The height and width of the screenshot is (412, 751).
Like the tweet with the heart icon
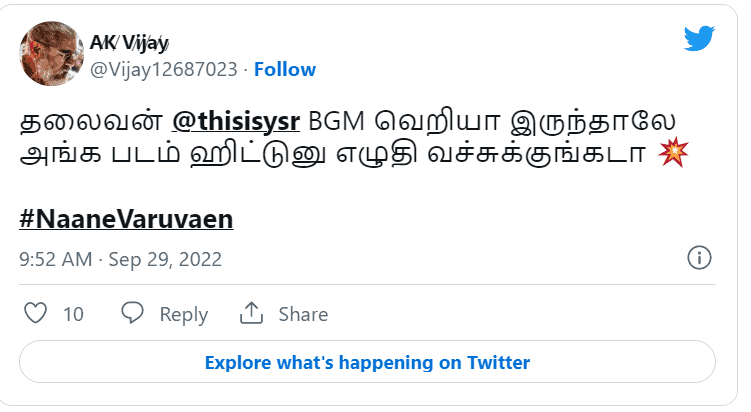[35, 313]
